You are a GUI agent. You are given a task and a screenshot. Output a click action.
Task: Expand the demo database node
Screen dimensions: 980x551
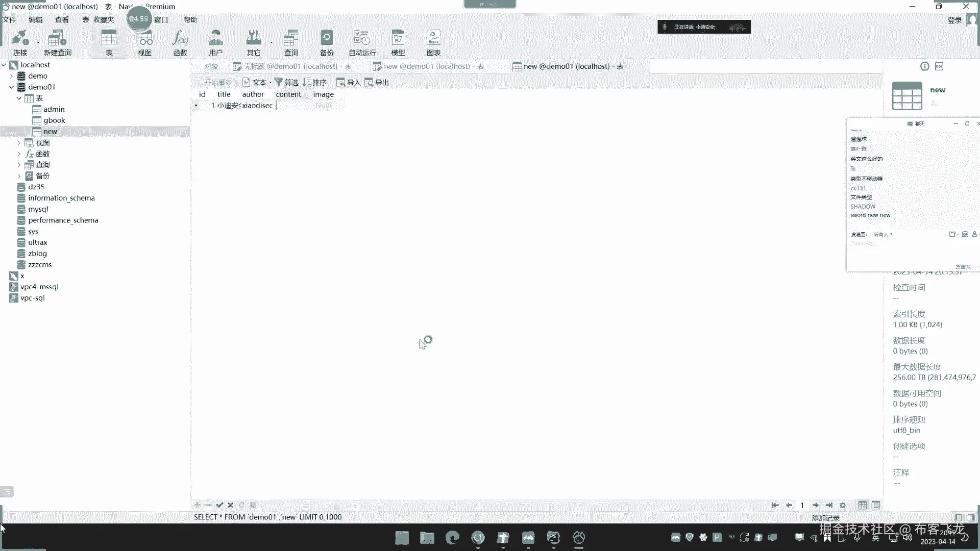pyautogui.click(x=11, y=76)
